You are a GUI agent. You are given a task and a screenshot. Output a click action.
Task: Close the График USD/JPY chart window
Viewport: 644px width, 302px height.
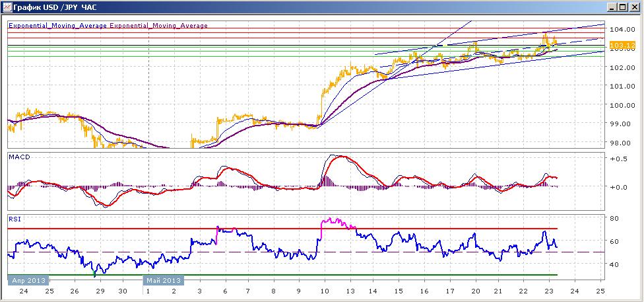635,7
